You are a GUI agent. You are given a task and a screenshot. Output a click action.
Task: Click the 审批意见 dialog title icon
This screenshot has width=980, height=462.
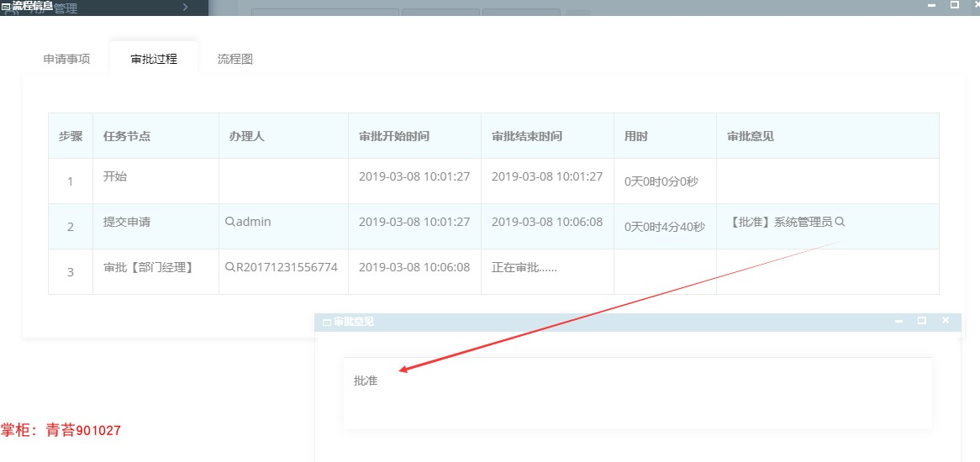[325, 323]
